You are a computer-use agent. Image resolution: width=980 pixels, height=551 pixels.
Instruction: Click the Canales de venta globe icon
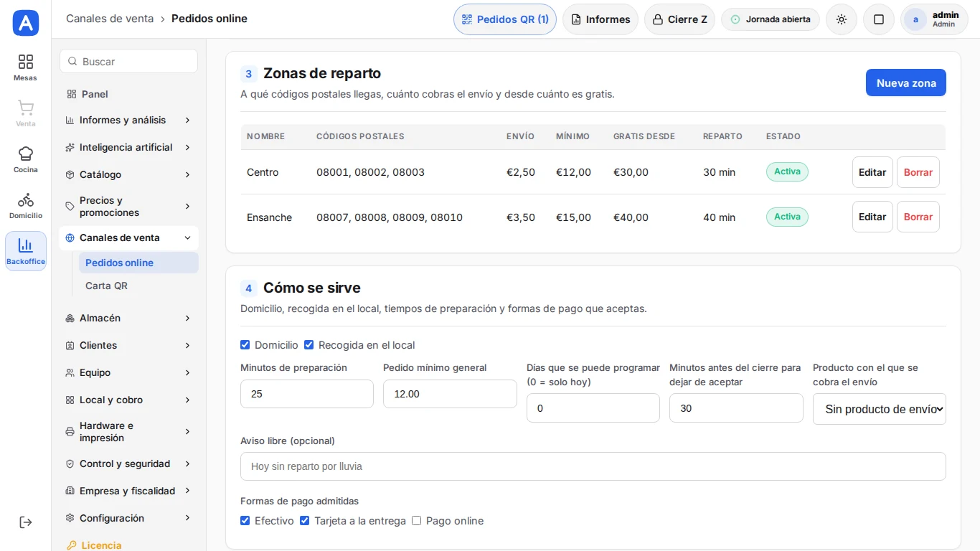pyautogui.click(x=70, y=237)
